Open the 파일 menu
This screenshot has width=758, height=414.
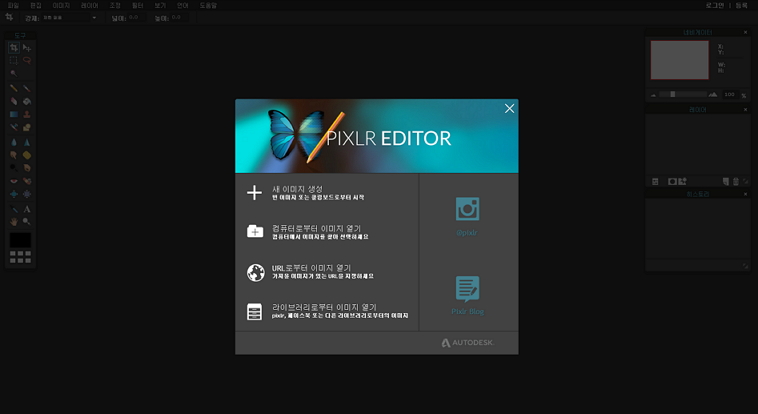tap(13, 5)
